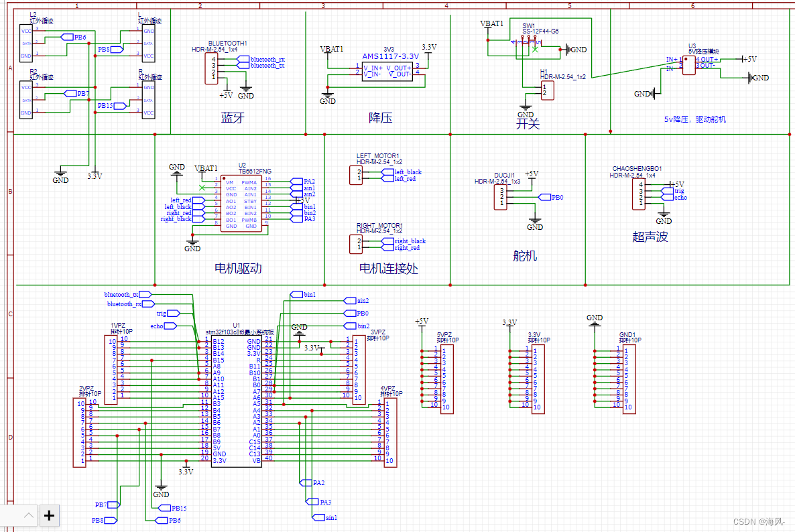Click the +5V power symbol above 5VPZ

click(422, 325)
